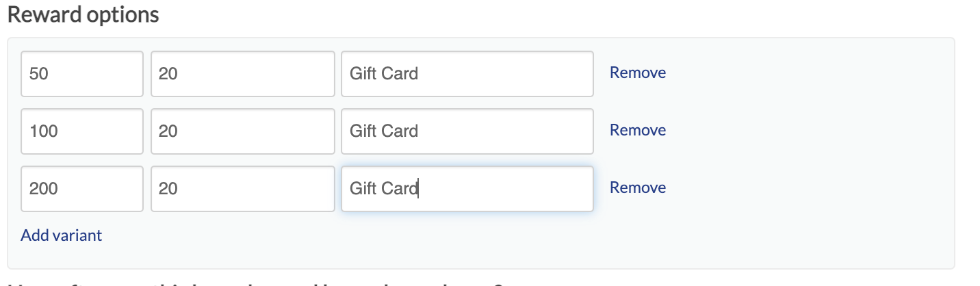Click the Reward options heading
This screenshot has width=980, height=286.
(x=83, y=15)
